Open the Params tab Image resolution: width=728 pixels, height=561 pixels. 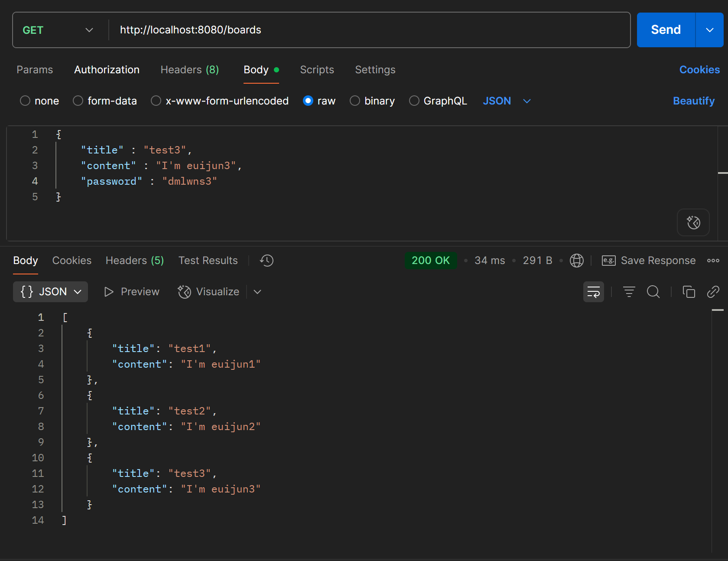click(x=35, y=70)
